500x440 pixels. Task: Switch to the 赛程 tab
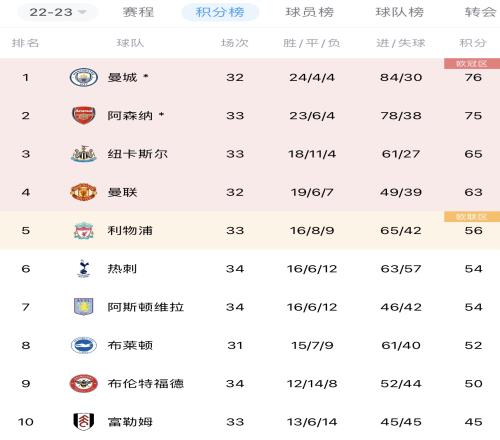[138, 12]
